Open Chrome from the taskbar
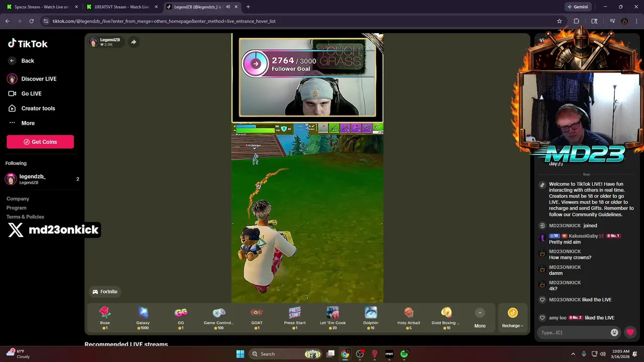This screenshot has height=362, width=644. pos(345,354)
